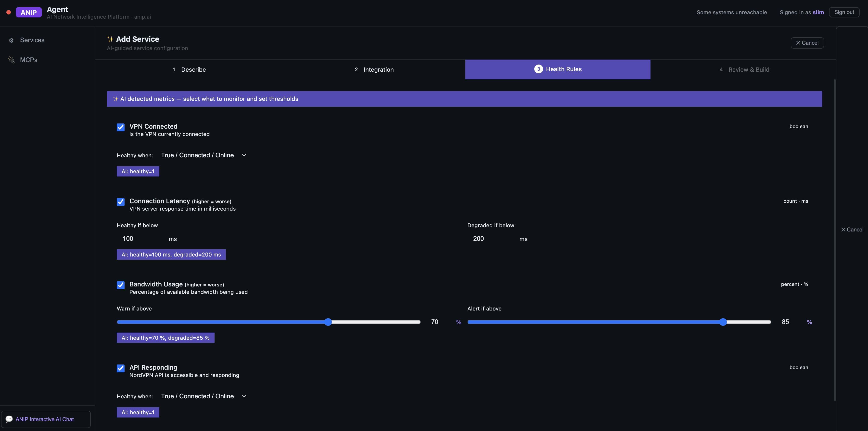
Task: Click 'AI: healthy=70 %, degraded=85 %' tag
Action: coord(166,338)
